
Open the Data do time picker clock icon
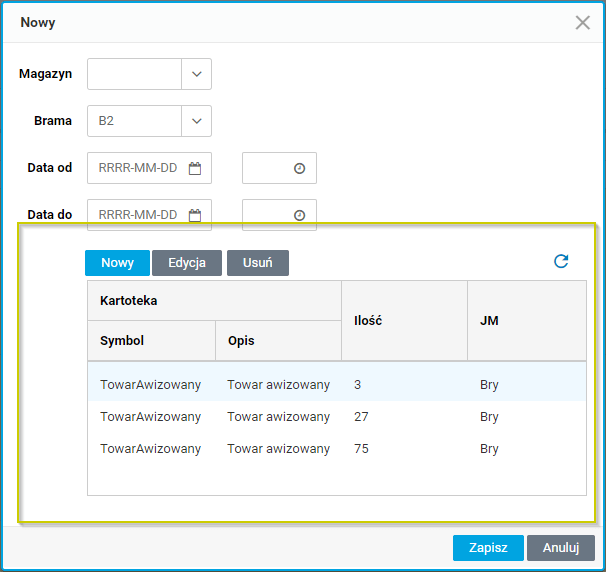(x=300, y=215)
